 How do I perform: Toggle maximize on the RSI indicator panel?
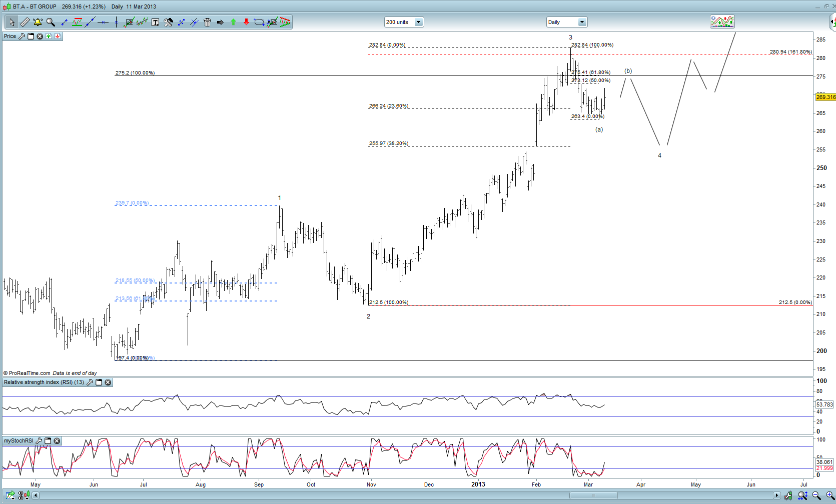(99, 382)
